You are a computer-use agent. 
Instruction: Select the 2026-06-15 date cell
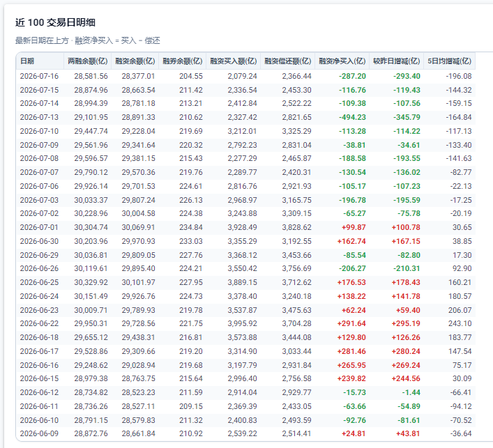tap(39, 378)
